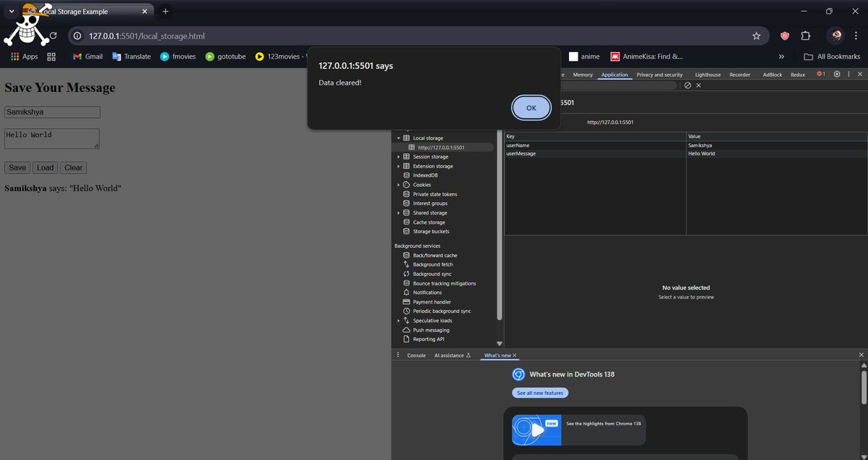Viewport: 868px width, 460px height.
Task: Open the gototube bookmark
Action: click(225, 57)
